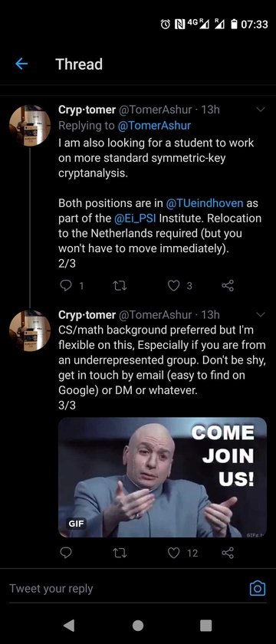Share the 2/3 tweet via share icon
276x644 pixels.
[228, 285]
